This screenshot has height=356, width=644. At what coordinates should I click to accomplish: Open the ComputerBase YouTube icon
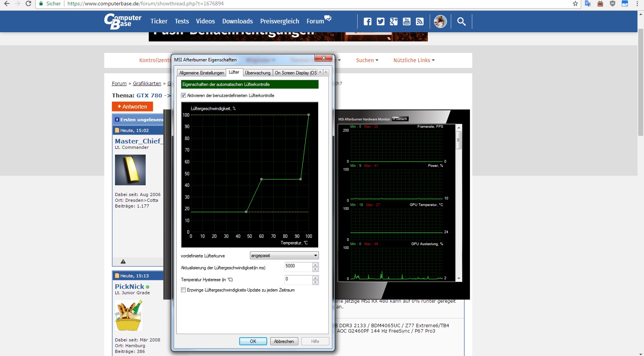pyautogui.click(x=407, y=21)
